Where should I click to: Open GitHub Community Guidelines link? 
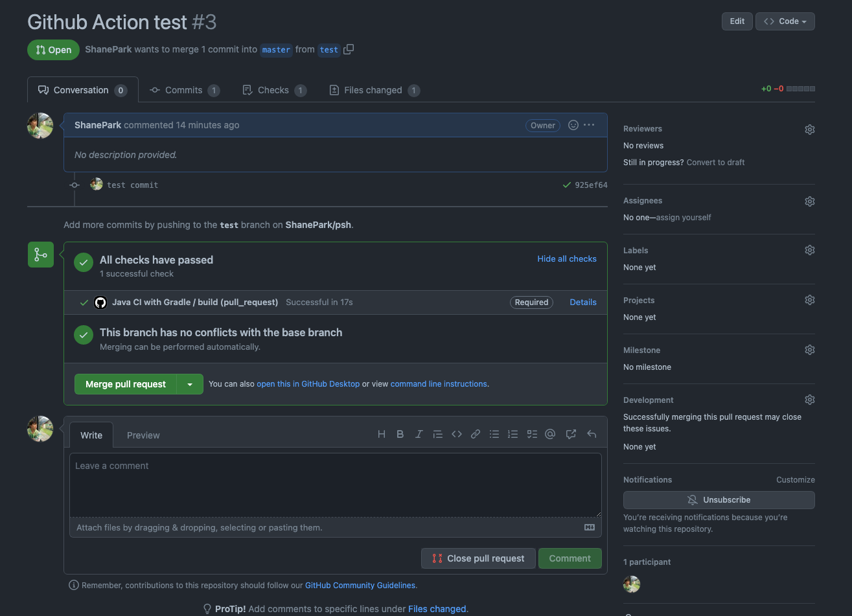point(360,586)
